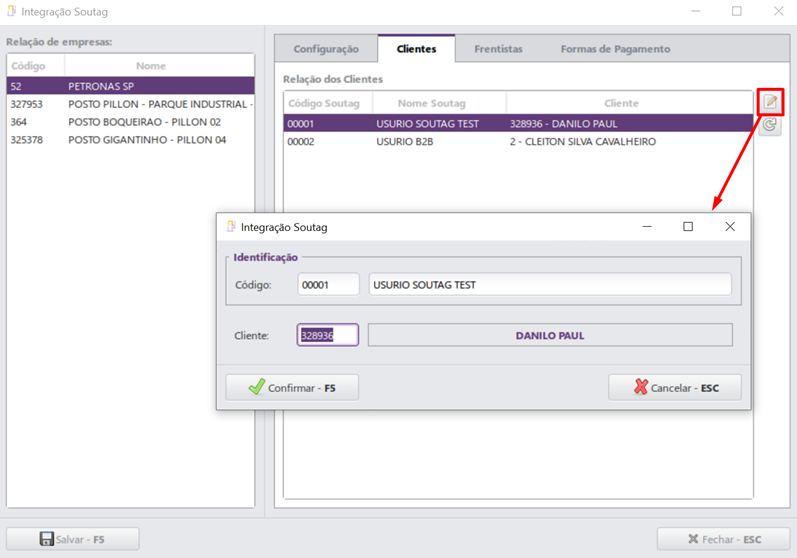Click the Cliente code field 328936

pyautogui.click(x=328, y=335)
